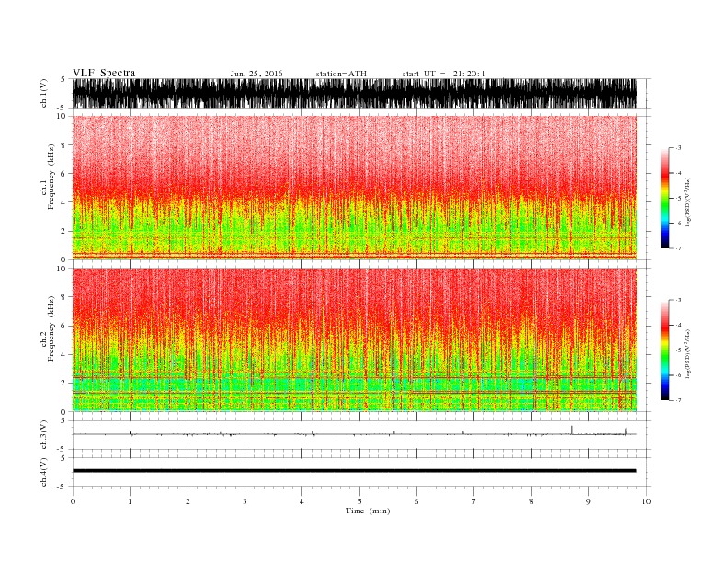Click the "-5" tick on ch.1 color bar

point(677,199)
